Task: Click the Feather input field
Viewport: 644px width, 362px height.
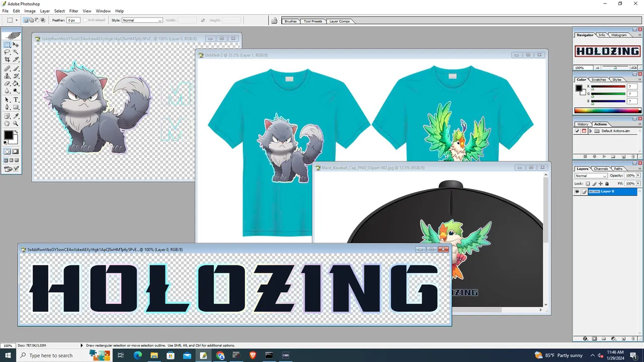Action: 73,21
